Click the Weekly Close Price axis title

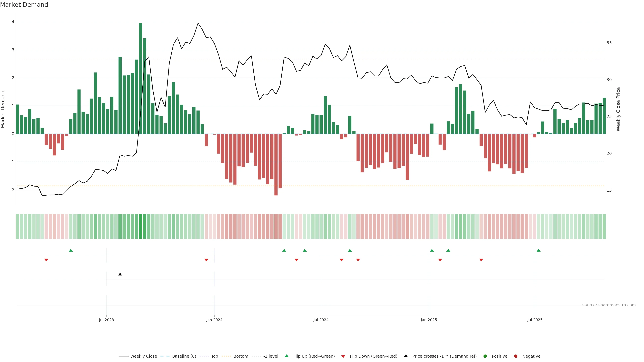618,109
